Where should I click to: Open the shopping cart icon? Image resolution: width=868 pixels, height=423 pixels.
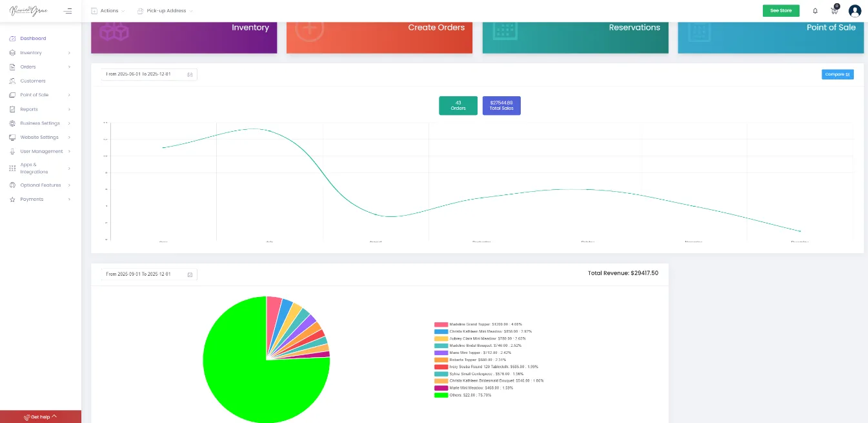pos(833,11)
